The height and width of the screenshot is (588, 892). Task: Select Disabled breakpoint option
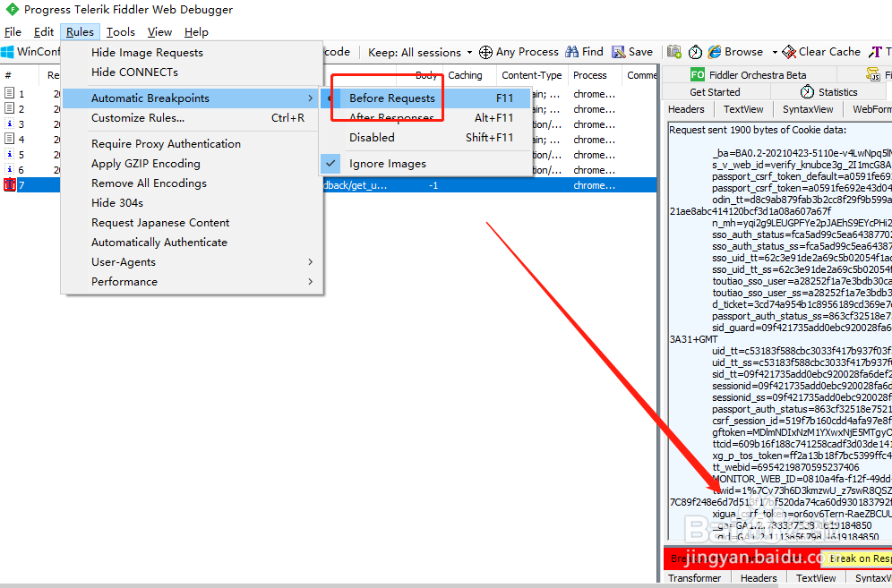coord(425,137)
